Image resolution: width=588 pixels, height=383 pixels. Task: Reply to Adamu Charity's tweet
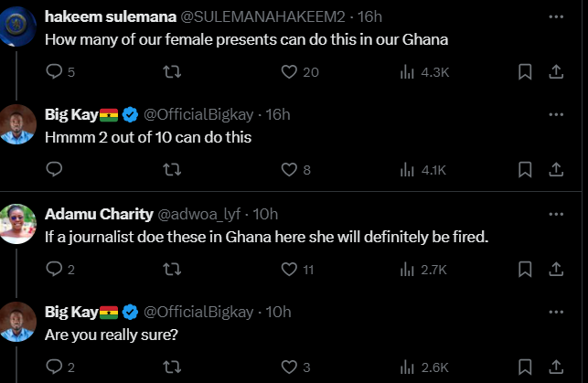pyautogui.click(x=53, y=269)
